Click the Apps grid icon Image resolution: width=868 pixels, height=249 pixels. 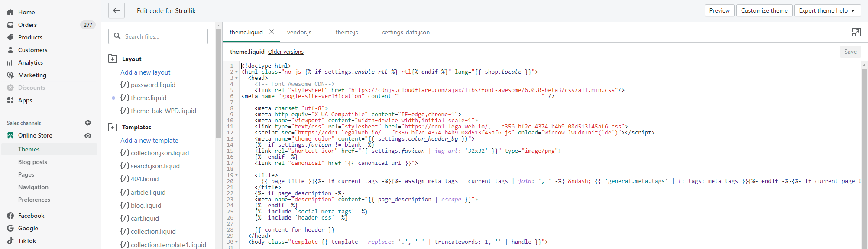10,100
